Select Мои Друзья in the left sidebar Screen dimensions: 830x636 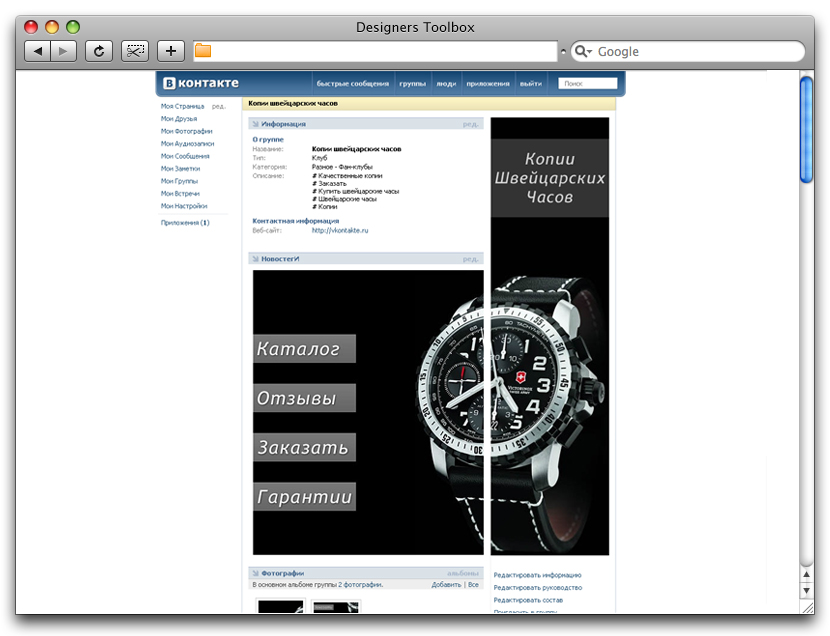tap(179, 119)
